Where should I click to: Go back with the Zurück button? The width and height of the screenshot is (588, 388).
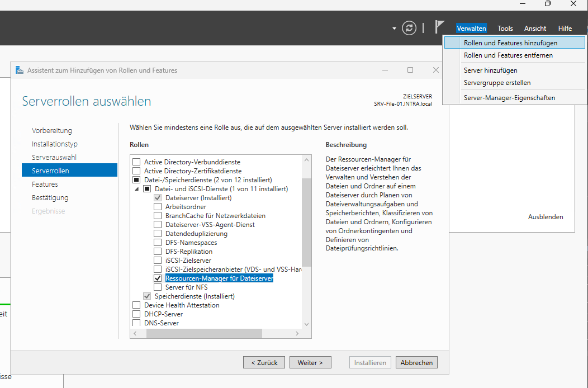click(x=264, y=363)
